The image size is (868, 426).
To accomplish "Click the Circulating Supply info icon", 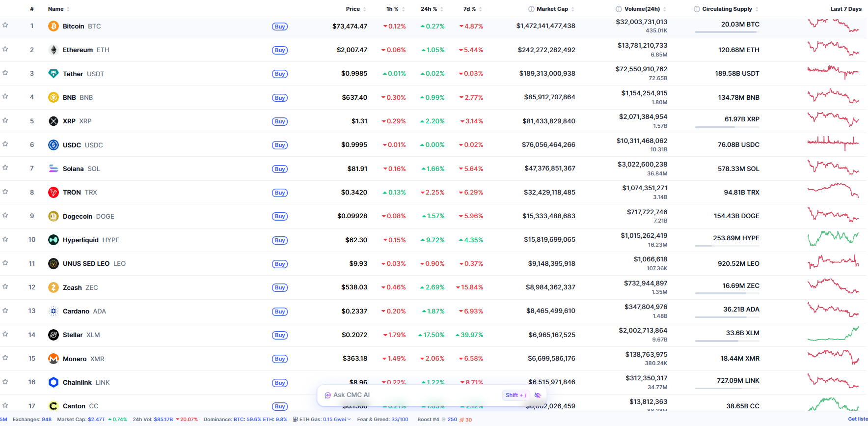I will pos(697,9).
